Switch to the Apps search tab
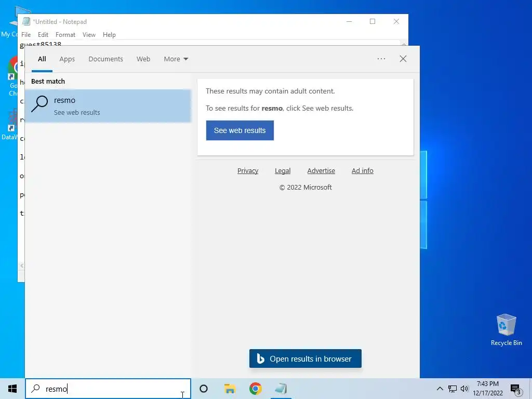Image resolution: width=532 pixels, height=399 pixels. coord(67,59)
